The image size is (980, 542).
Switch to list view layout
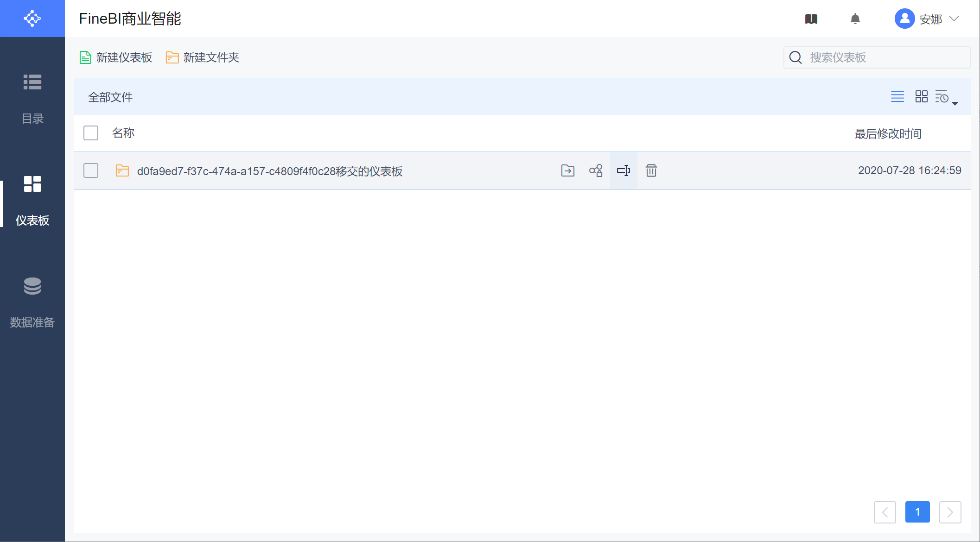(x=897, y=96)
